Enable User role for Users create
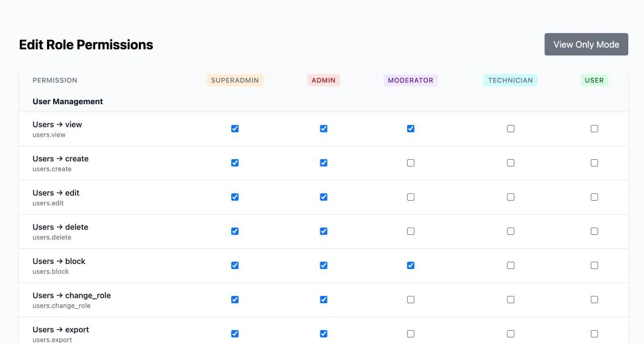Screen dimensions: 644x343 (x=594, y=163)
